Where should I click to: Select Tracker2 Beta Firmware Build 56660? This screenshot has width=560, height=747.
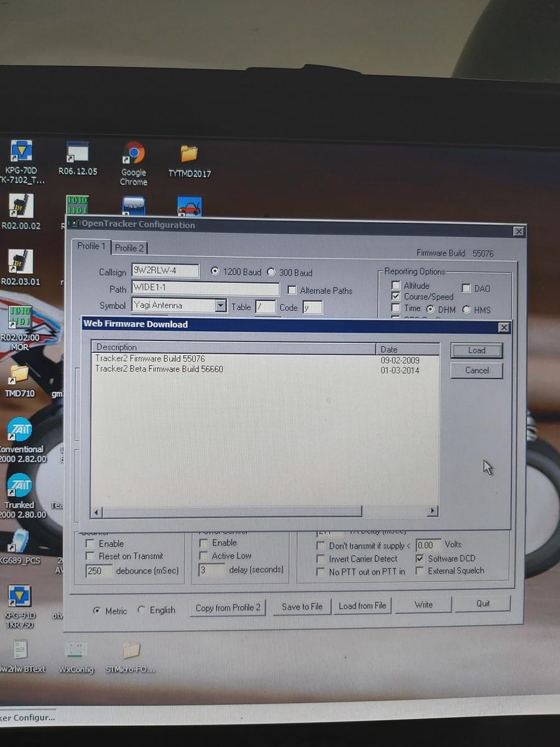pyautogui.click(x=265, y=369)
